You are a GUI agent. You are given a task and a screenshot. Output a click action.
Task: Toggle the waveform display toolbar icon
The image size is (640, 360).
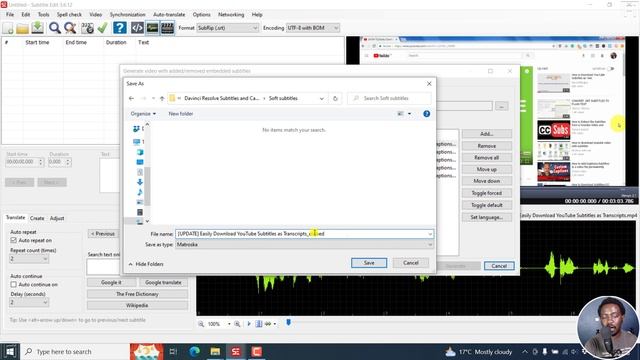click(x=152, y=28)
